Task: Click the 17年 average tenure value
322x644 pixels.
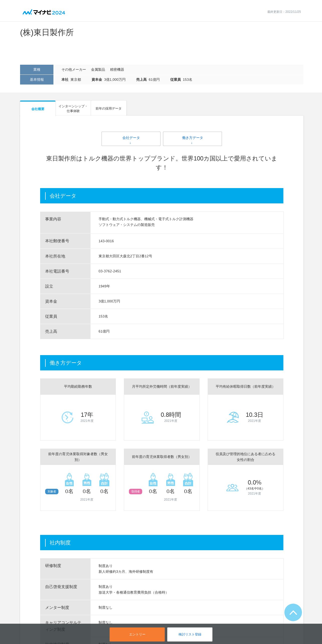Action: (x=87, y=415)
